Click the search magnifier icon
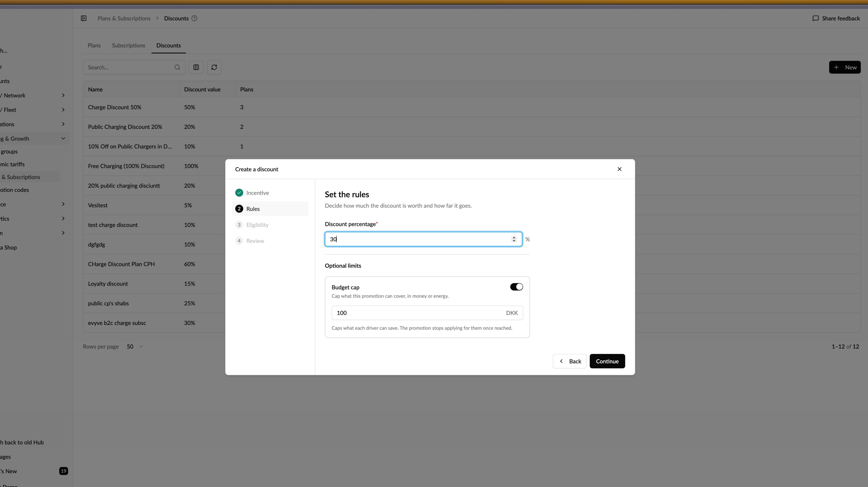The image size is (868, 487). click(x=177, y=67)
